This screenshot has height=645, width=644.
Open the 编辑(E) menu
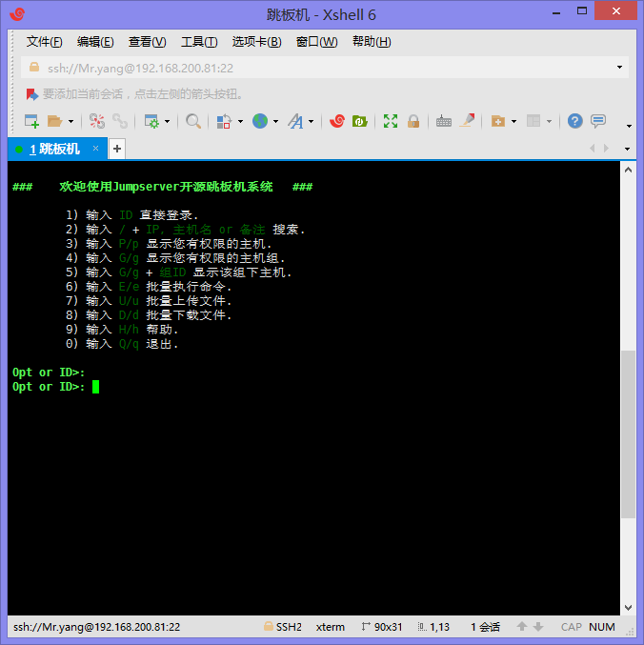(95, 42)
